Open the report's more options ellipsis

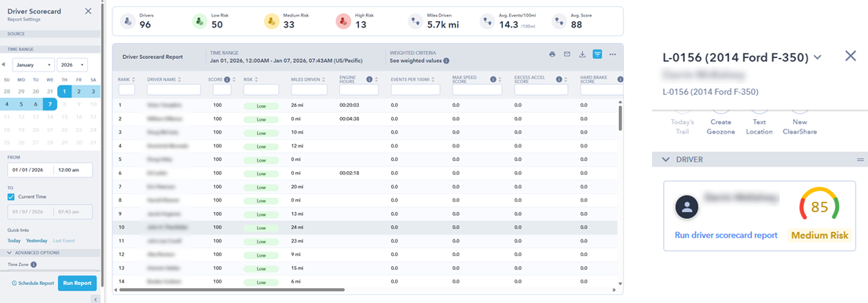612,54
